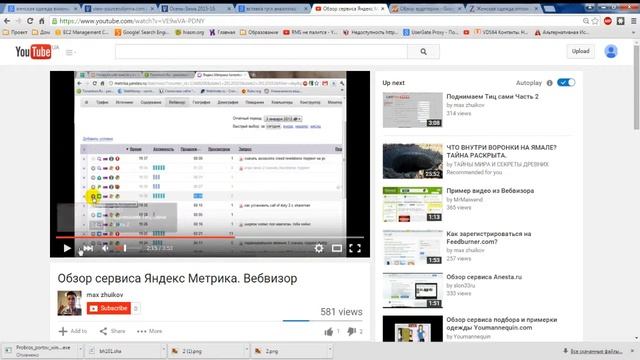Viewport: 640px width, 360px height.
Task: Open the Chrome hamburger menu
Action: click(634, 21)
